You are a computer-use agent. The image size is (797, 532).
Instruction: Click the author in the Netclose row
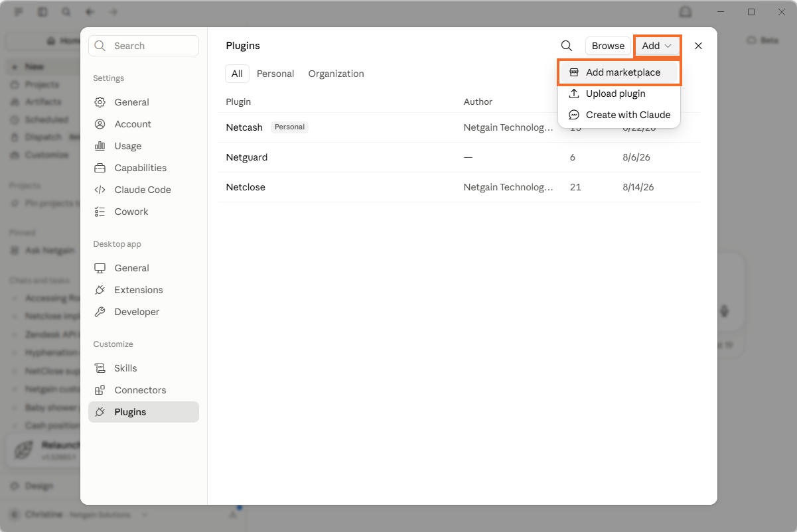click(508, 187)
